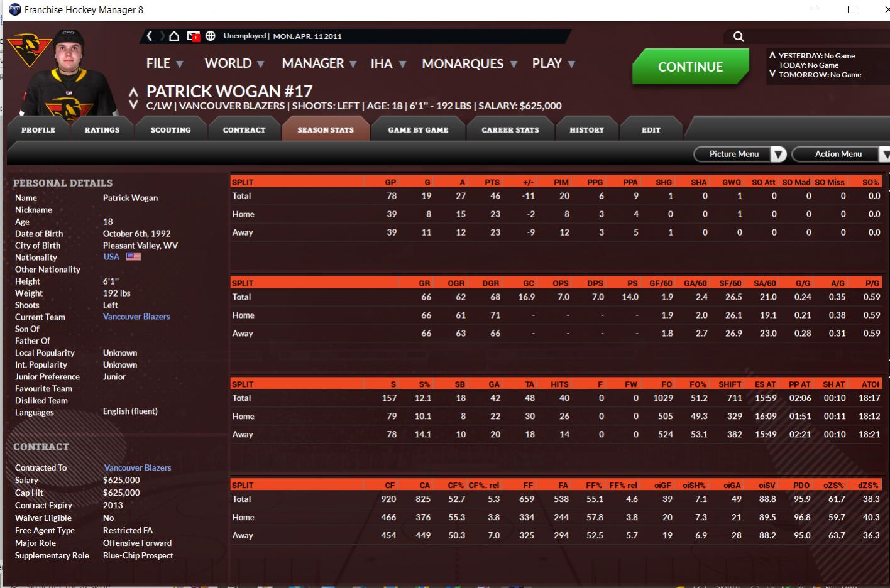Viewport: 890px width, 588px height.
Task: Sort first table by PTS column
Action: click(492, 182)
